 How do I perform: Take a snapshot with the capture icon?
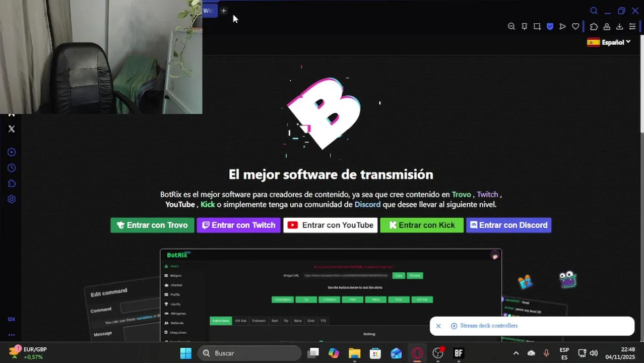pos(537,27)
